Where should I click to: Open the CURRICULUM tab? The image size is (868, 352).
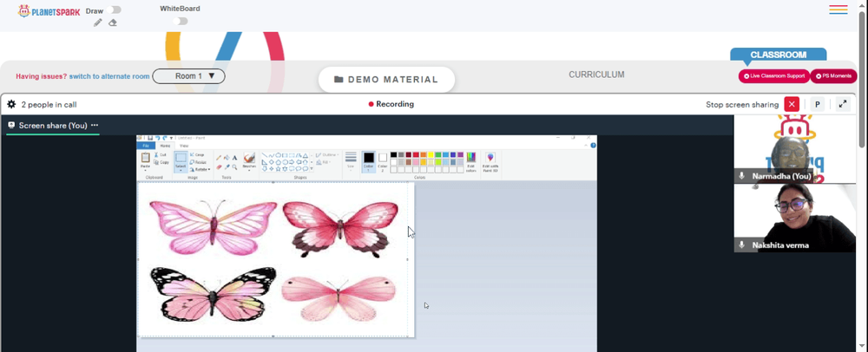pyautogui.click(x=597, y=75)
